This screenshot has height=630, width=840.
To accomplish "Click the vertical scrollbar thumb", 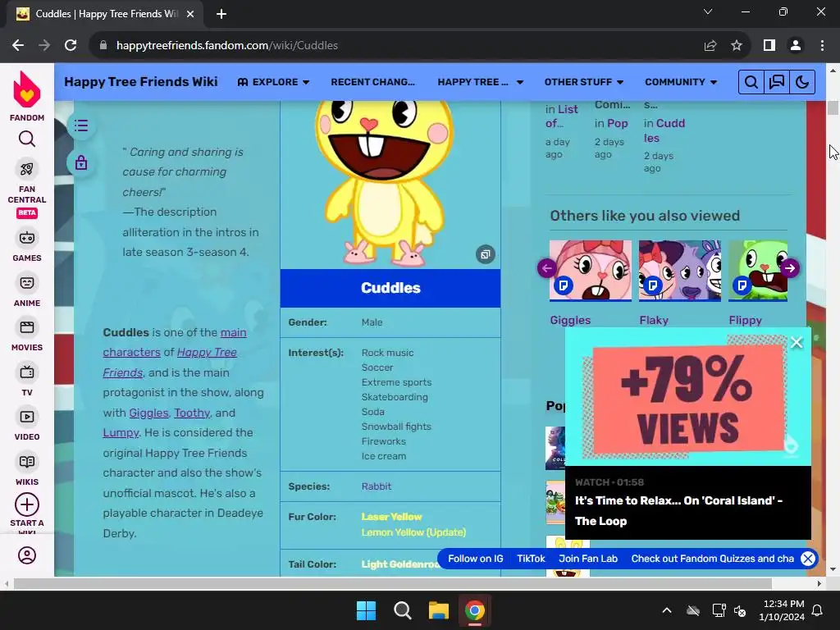I will click(833, 107).
